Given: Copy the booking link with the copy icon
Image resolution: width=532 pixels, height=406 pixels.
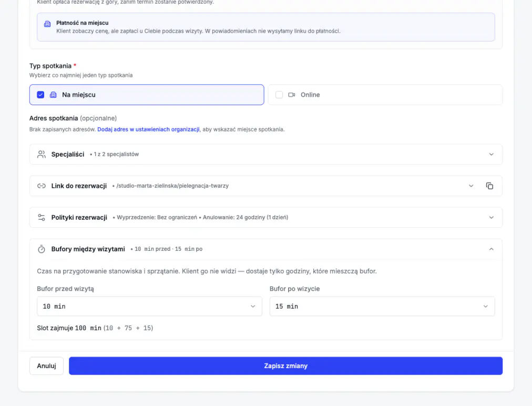Looking at the screenshot, I should point(489,186).
